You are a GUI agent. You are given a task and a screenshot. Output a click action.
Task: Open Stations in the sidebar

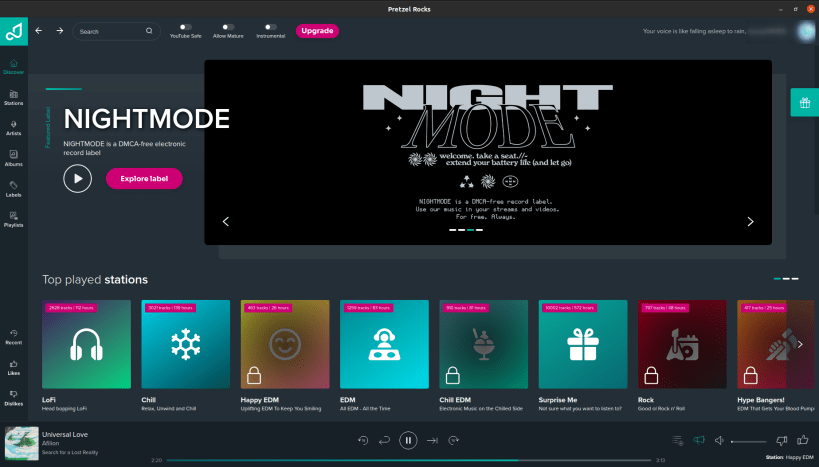[x=14, y=98]
